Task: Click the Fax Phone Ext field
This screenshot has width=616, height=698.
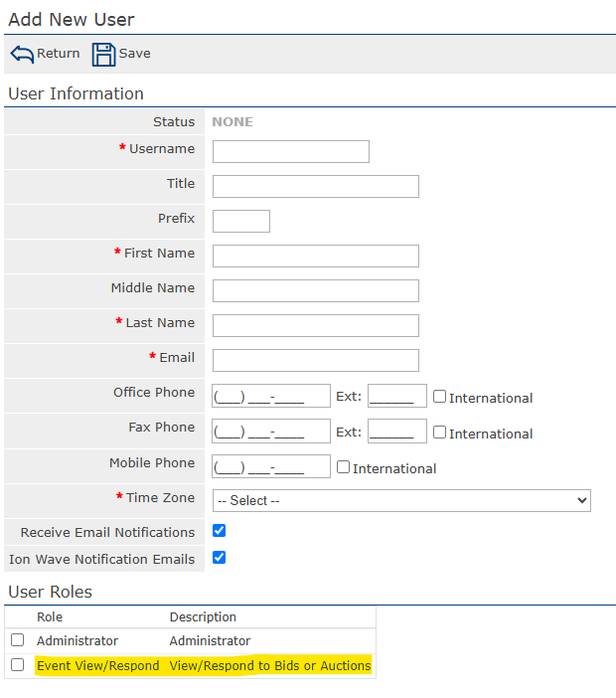Action: click(397, 431)
